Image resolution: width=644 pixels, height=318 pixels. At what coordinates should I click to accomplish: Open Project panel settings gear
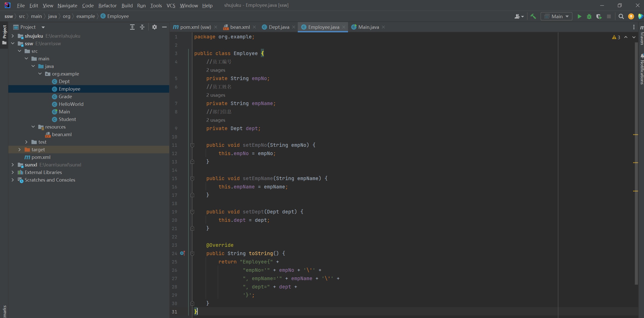155,27
